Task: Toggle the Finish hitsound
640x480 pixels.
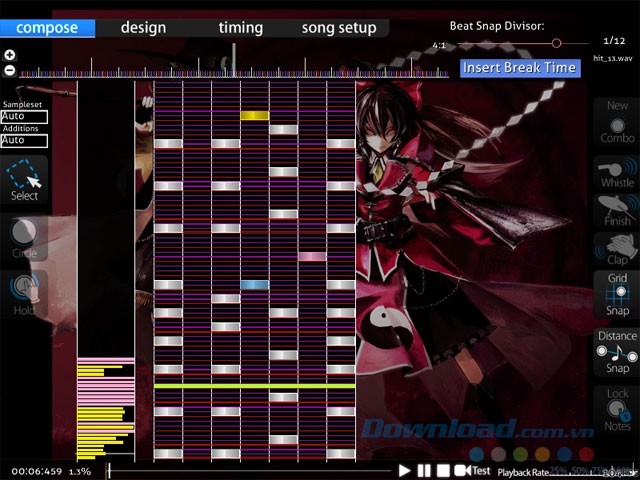Action: (x=617, y=211)
